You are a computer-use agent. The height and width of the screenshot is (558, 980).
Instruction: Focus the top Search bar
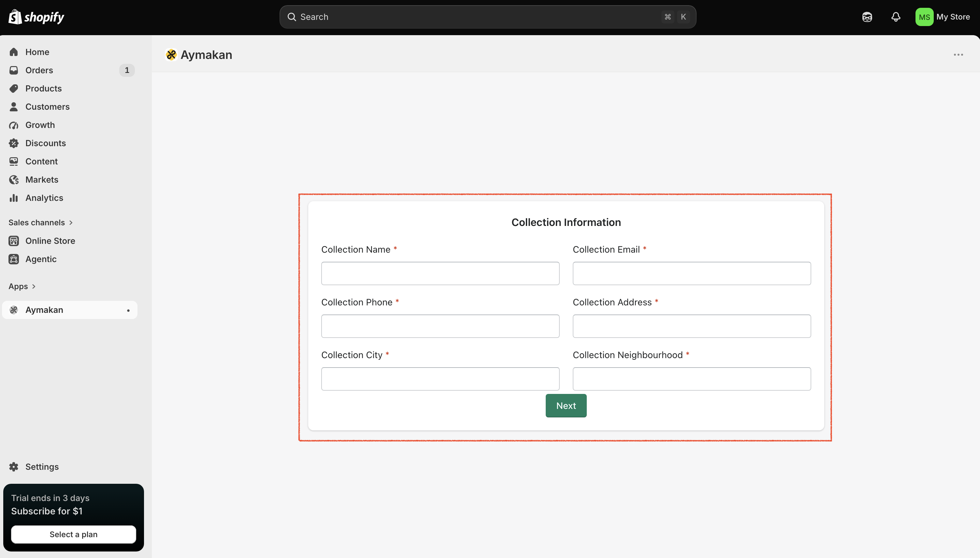(x=488, y=17)
